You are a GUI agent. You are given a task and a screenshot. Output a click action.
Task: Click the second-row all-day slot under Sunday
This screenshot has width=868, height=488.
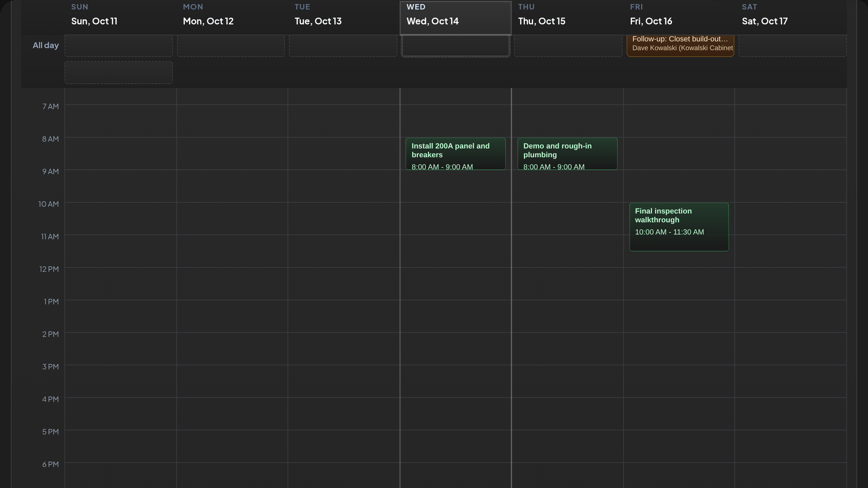pyautogui.click(x=119, y=73)
